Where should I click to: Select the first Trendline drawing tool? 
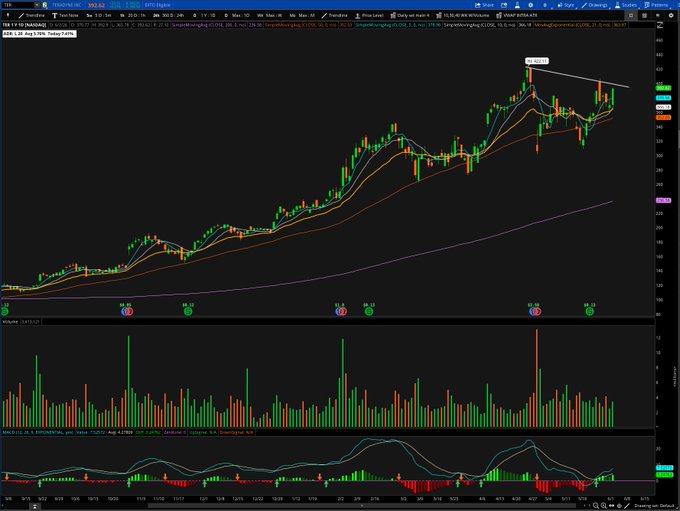click(x=32, y=15)
